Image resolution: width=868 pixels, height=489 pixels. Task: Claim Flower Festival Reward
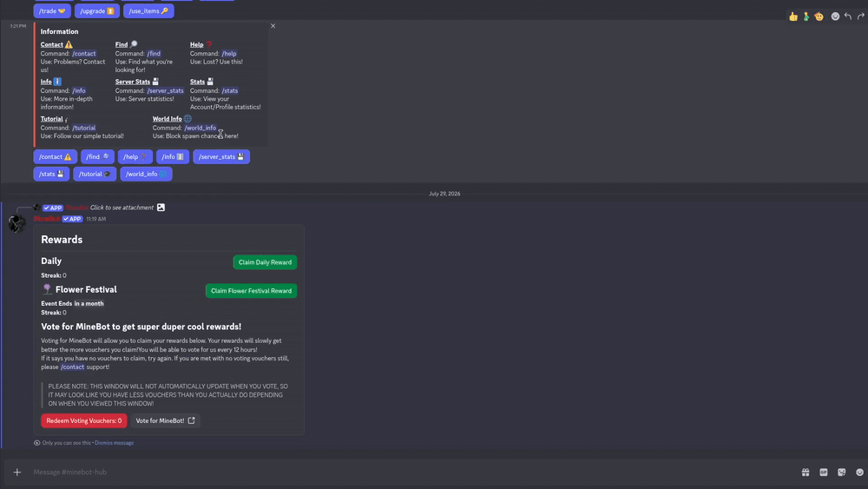point(252,291)
